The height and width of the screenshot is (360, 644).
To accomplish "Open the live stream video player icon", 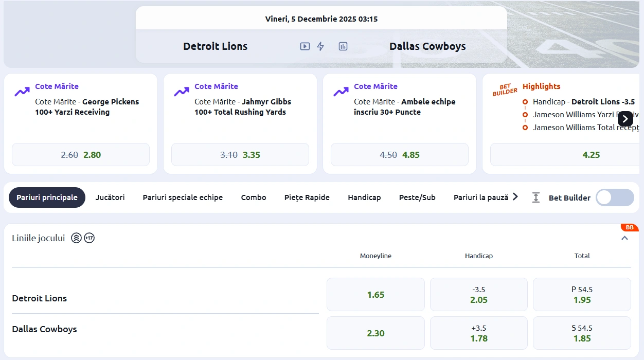I will click(304, 46).
